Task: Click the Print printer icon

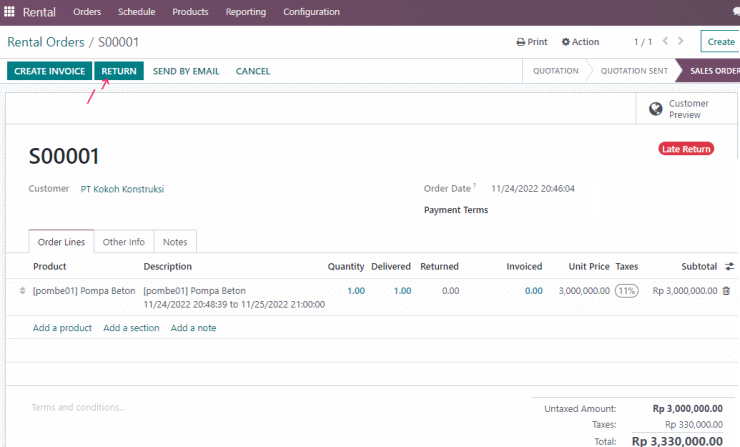Action: 521,42
